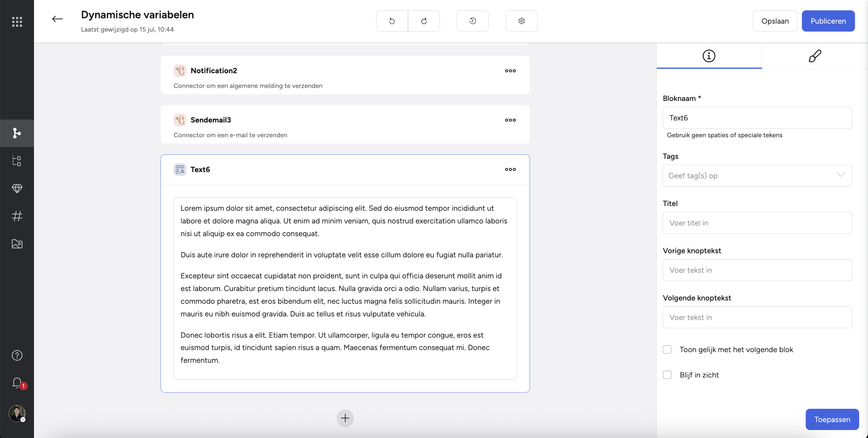868x438 pixels.
Task: Click the Publiceren button
Action: (x=828, y=21)
